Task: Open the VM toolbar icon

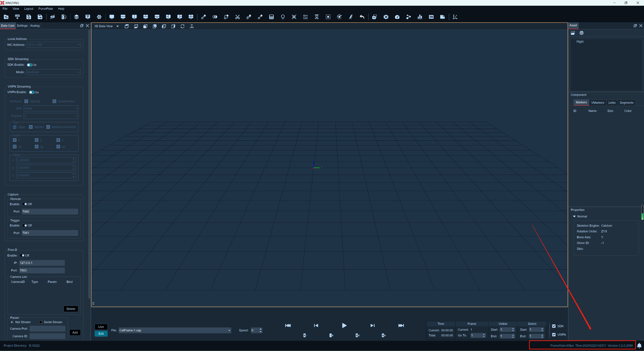Action: click(431, 17)
